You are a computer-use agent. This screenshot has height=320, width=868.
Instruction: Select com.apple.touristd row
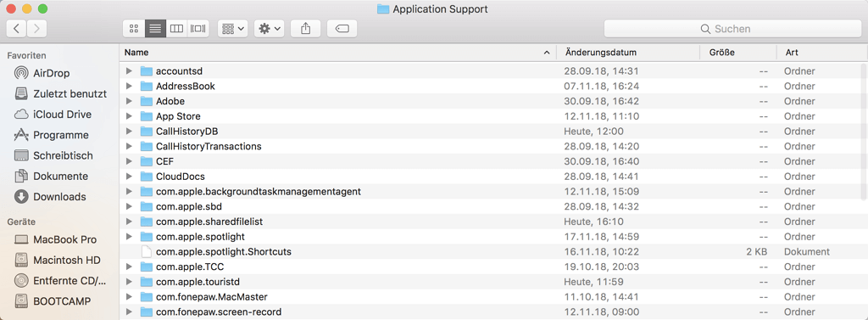coord(493,282)
